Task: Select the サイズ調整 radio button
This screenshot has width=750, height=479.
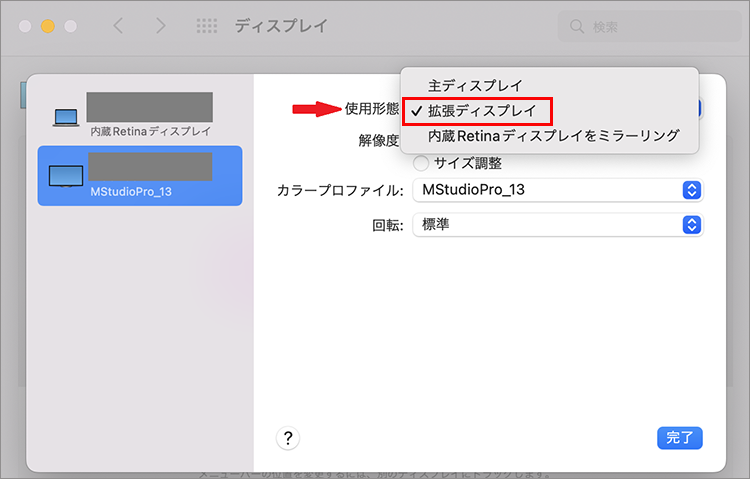Action: [x=421, y=163]
